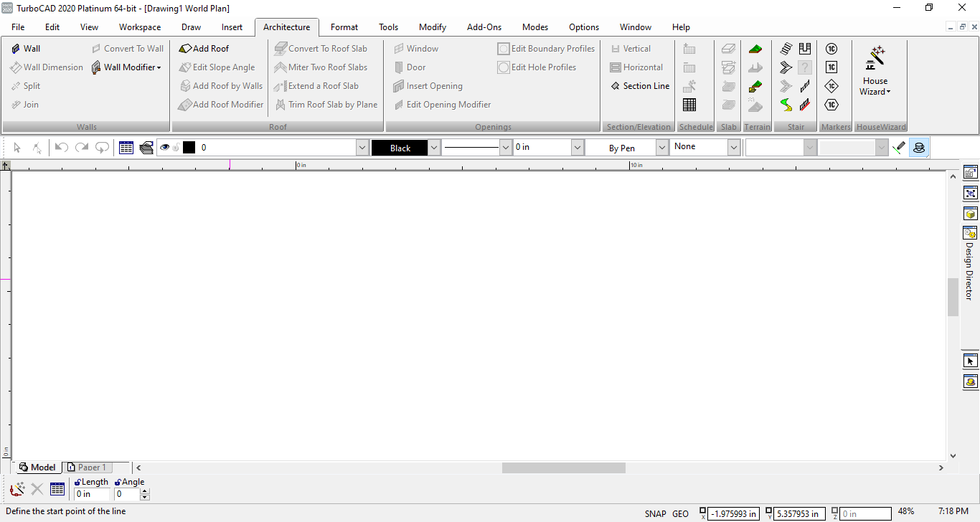Screen dimensions: 980x522
Task: Click the blue table icon in property toolbar
Action: tap(126, 148)
